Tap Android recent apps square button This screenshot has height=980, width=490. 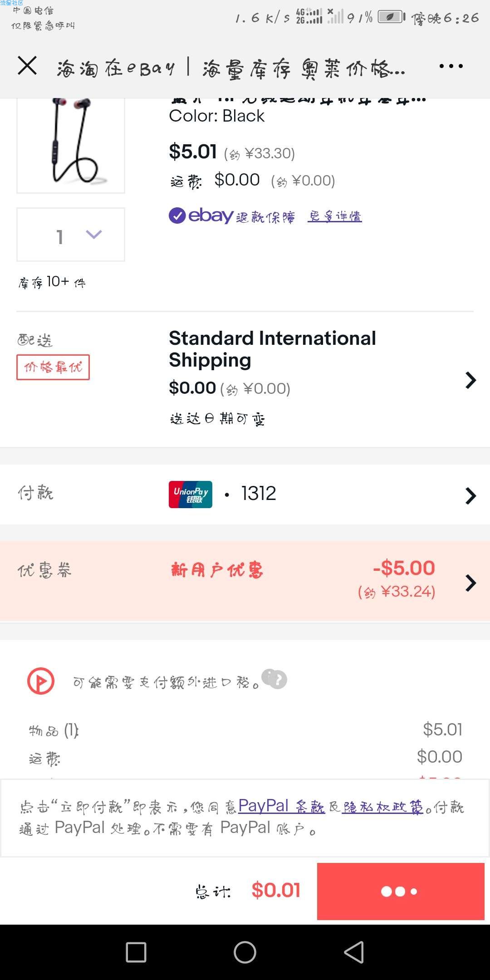tap(136, 952)
